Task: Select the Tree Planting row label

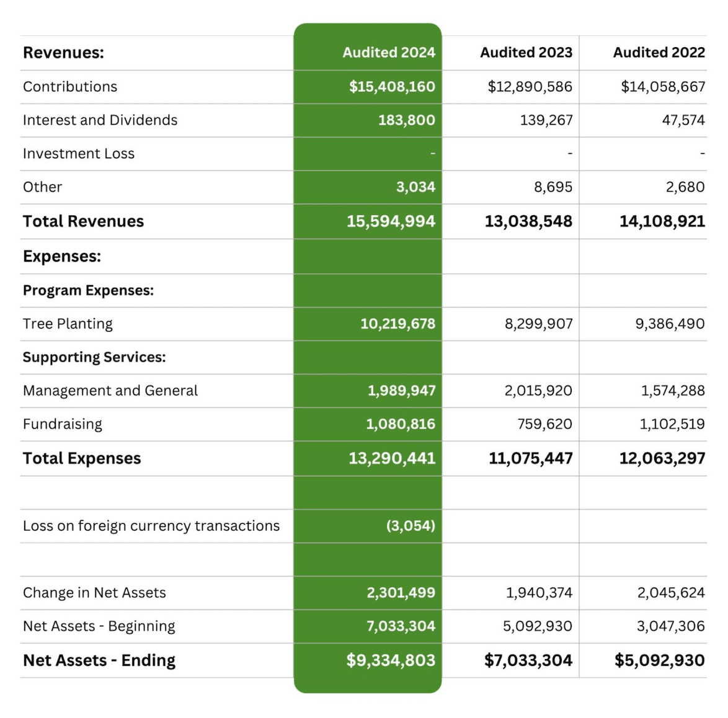Action: pos(68,324)
